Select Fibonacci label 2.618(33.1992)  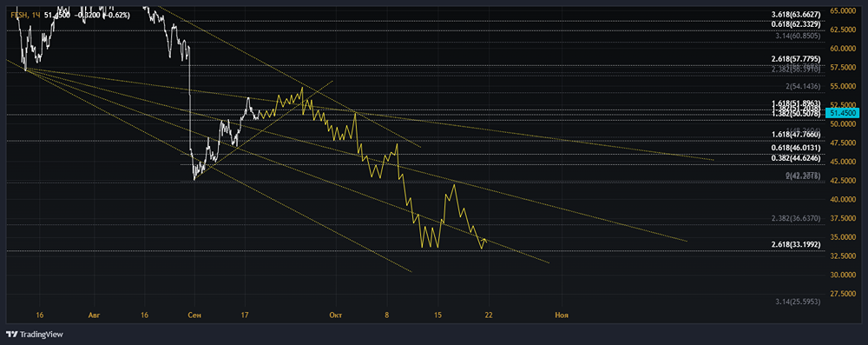(797, 244)
